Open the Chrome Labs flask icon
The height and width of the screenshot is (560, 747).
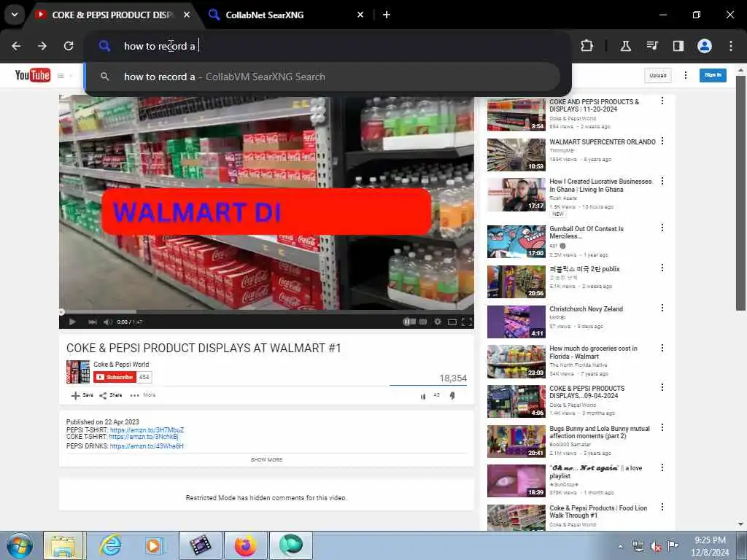point(625,46)
